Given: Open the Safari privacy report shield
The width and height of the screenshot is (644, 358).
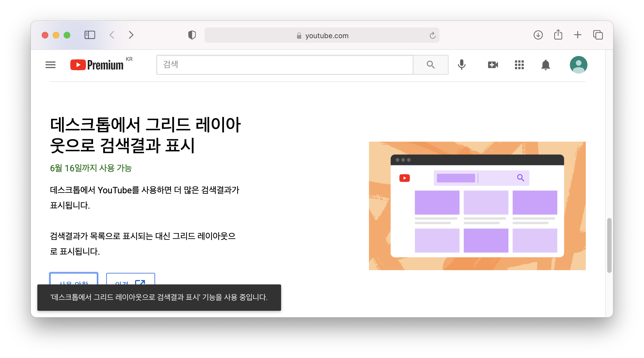Looking at the screenshot, I should [x=192, y=35].
